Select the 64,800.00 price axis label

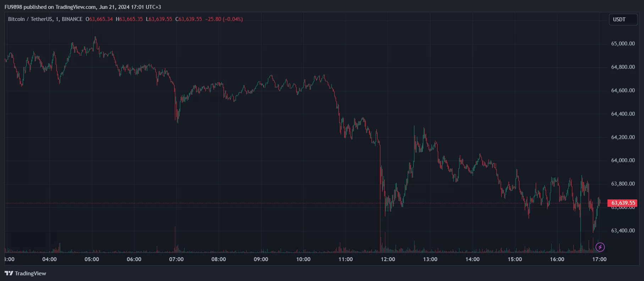point(623,67)
